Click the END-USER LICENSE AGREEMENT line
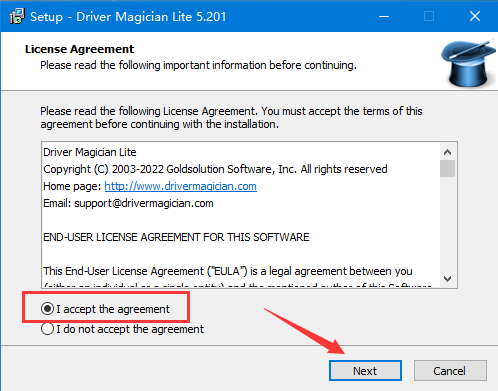The width and height of the screenshot is (498, 391). pos(176,237)
